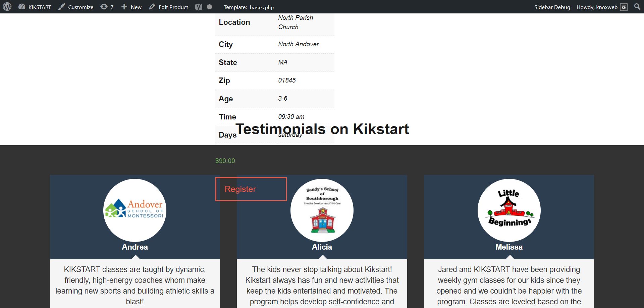Click the Days row label
The width and height of the screenshot is (644, 308).
227,135
